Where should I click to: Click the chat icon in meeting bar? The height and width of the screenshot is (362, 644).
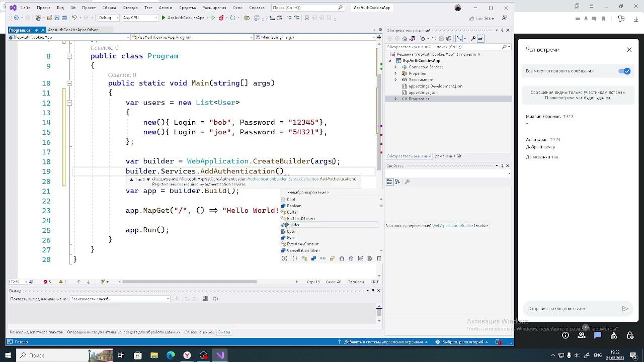tap(598, 335)
